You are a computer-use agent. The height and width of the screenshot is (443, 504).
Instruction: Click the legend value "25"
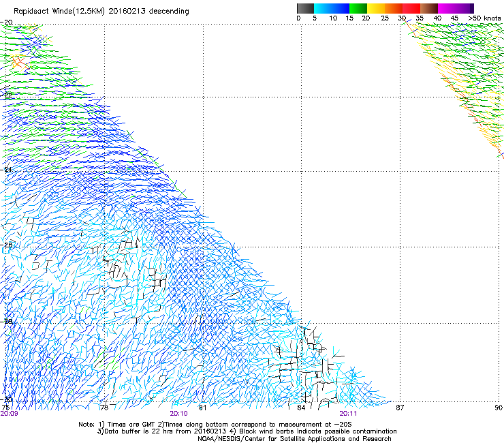coord(385,18)
